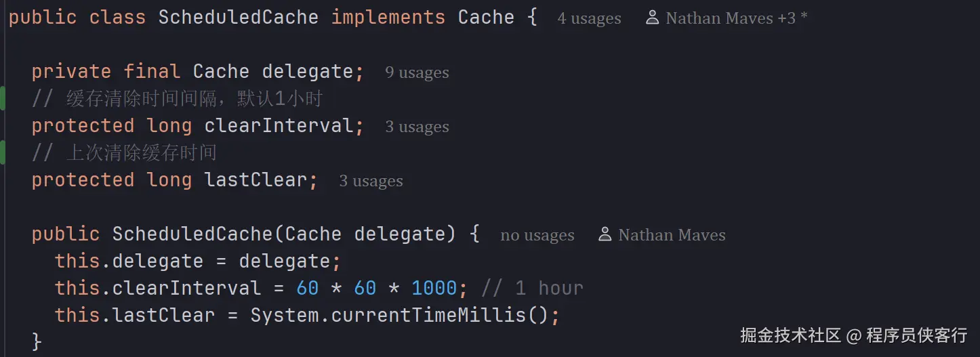The image size is (980, 357).
Task: Show 9 usages of the delegate field
Action: (x=417, y=72)
